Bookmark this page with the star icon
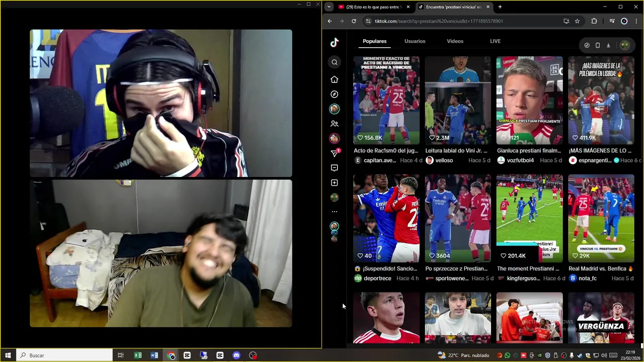The height and width of the screenshot is (362, 644). pyautogui.click(x=577, y=21)
